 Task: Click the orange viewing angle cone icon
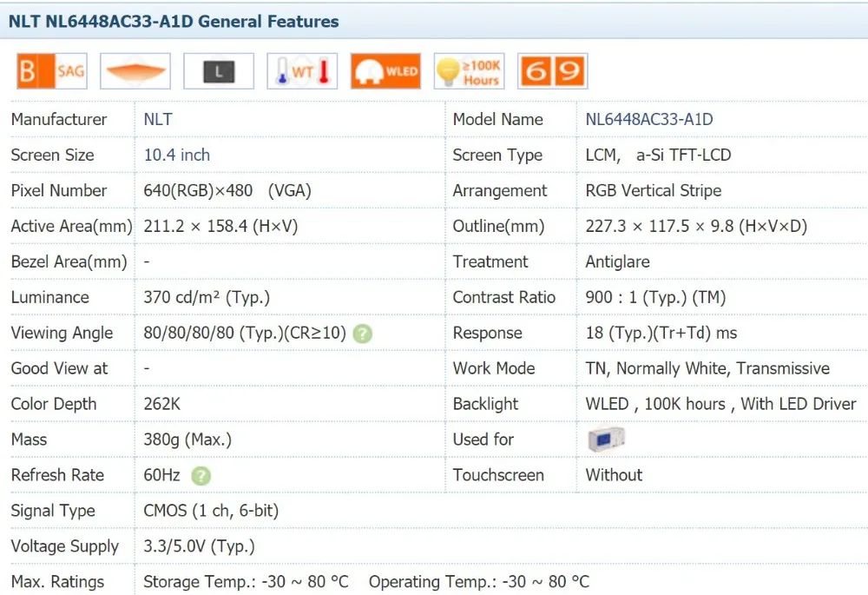[x=135, y=71]
